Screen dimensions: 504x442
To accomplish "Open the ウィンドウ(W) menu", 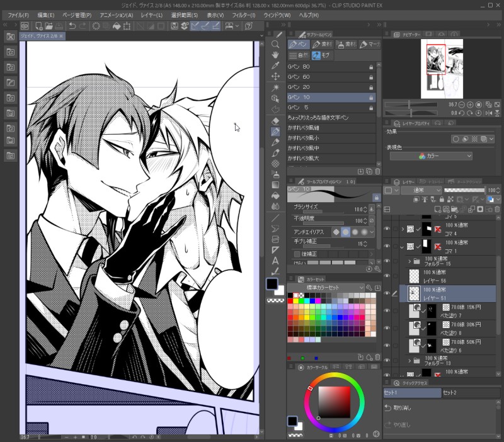I will pos(277,15).
